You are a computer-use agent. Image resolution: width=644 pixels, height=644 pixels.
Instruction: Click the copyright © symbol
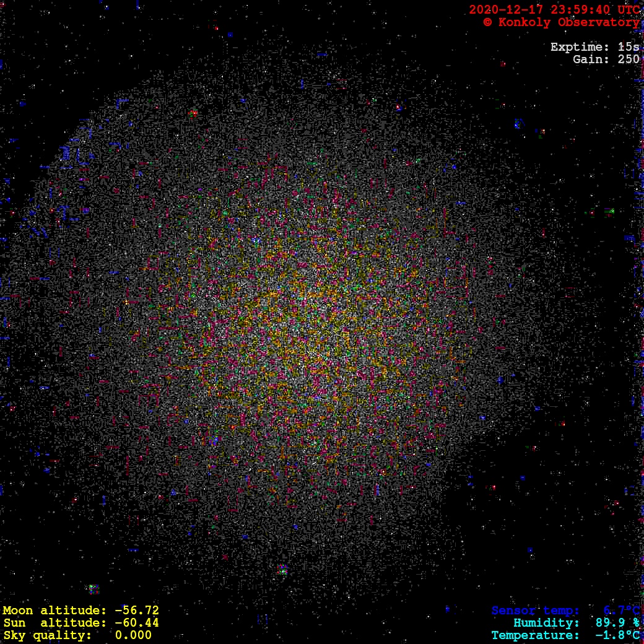487,22
